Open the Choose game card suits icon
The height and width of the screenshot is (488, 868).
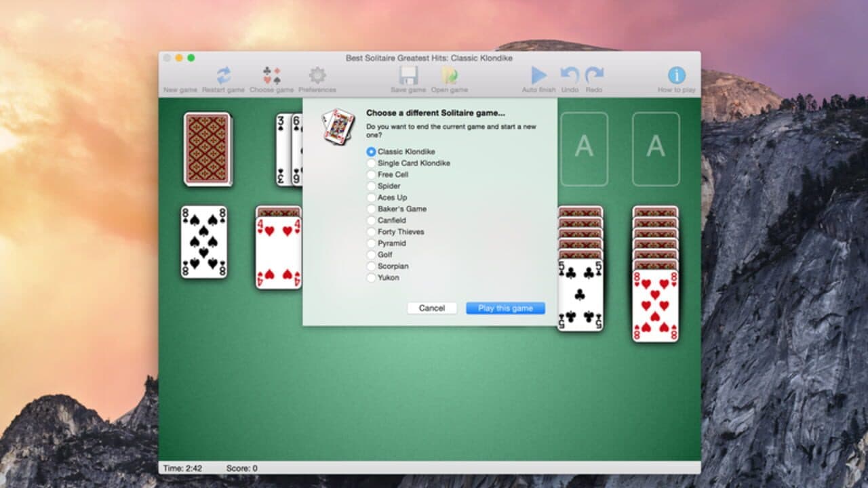tap(271, 75)
